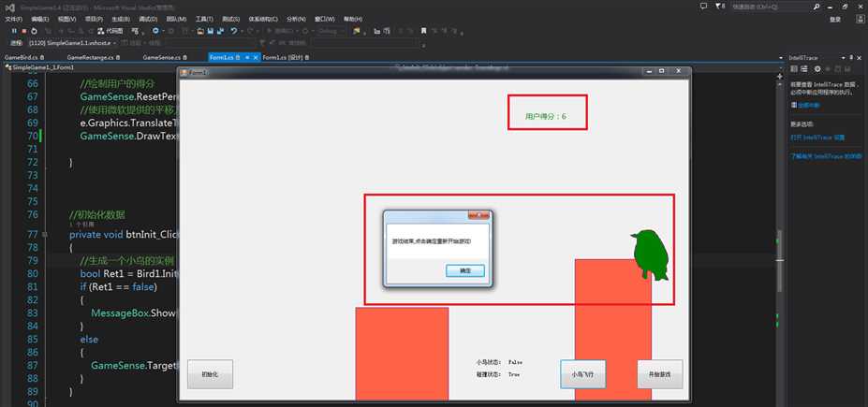Switch to the GameSense.cs tab

point(165,57)
